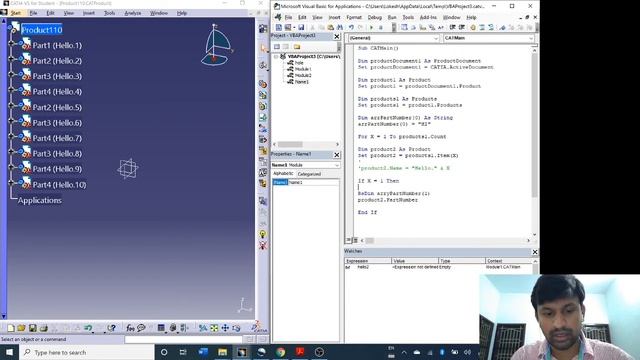Click the View CATIA host icon in VBA toolbar
This screenshot has width=640, height=360.
[x=279, y=27]
